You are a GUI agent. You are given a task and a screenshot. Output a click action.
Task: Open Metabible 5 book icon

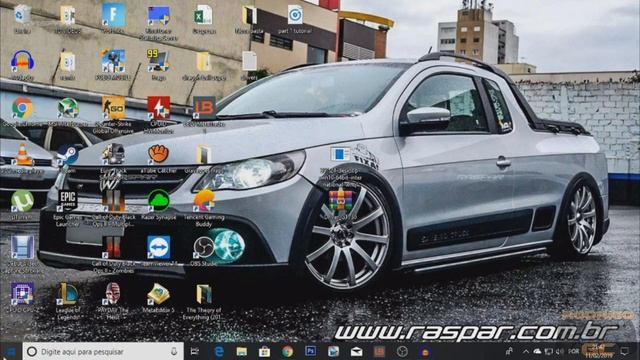pos(158,294)
